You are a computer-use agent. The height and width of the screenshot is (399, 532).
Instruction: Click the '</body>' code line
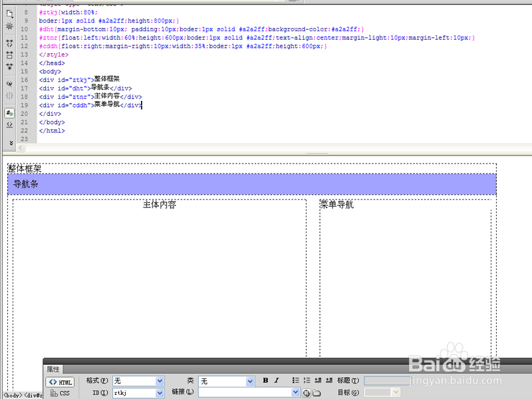[52, 122]
